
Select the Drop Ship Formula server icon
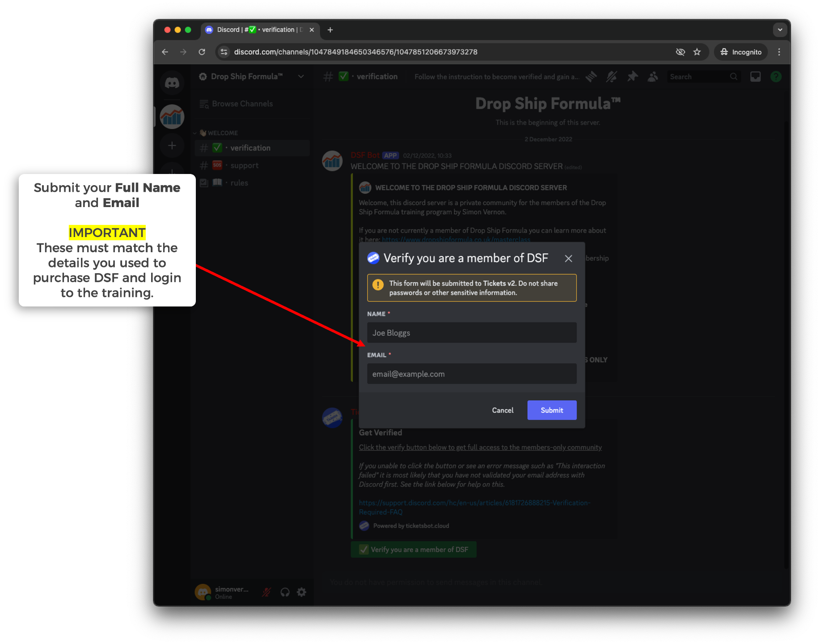tap(172, 117)
